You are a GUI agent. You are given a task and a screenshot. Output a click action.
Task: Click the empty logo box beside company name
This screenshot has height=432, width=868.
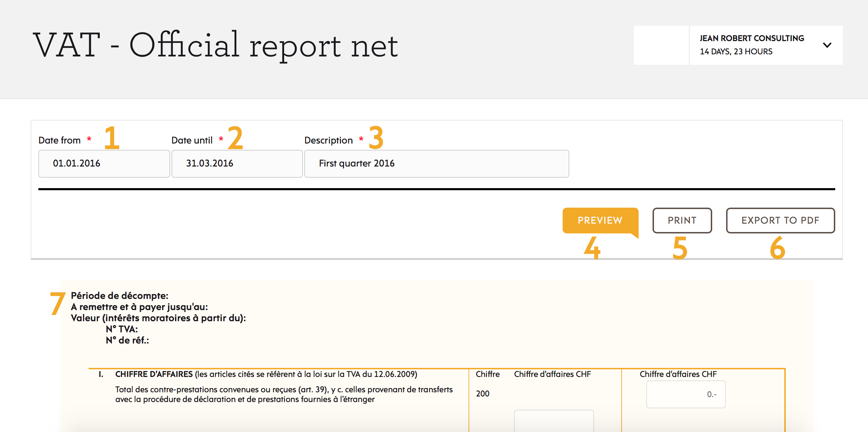(661, 45)
